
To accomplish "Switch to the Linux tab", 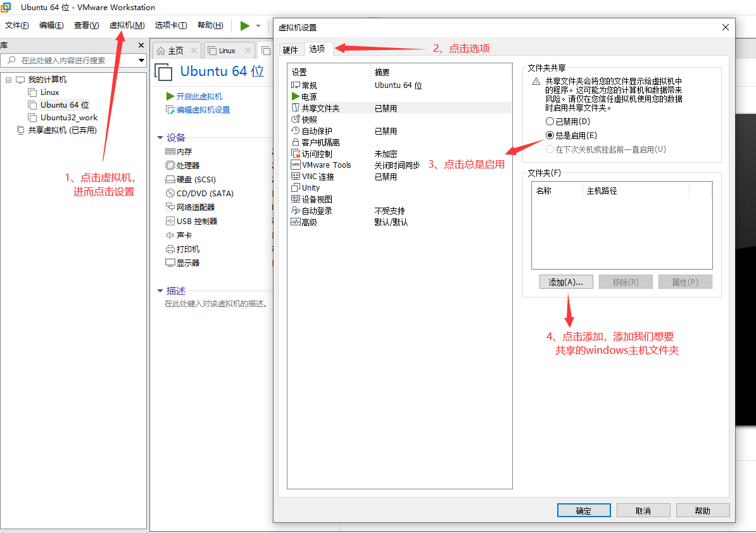I will click(227, 51).
